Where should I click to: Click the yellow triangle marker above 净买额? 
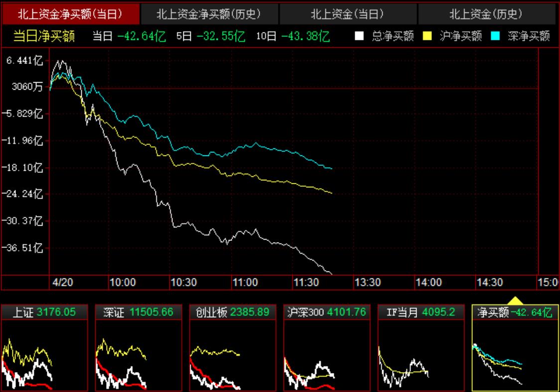[514, 301]
